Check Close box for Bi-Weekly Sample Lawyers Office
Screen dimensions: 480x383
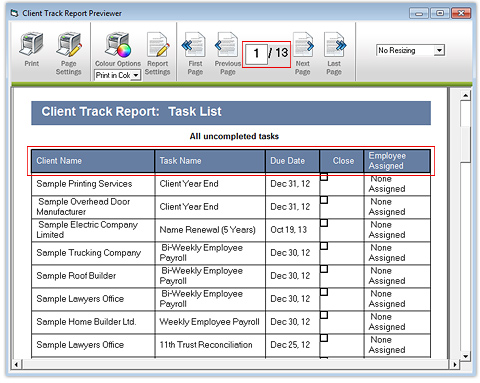324,292
